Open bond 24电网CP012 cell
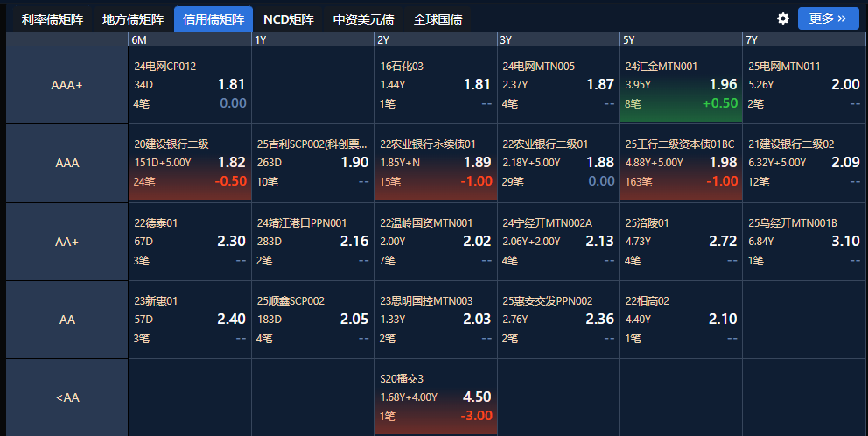The image size is (868, 436). tap(189, 85)
